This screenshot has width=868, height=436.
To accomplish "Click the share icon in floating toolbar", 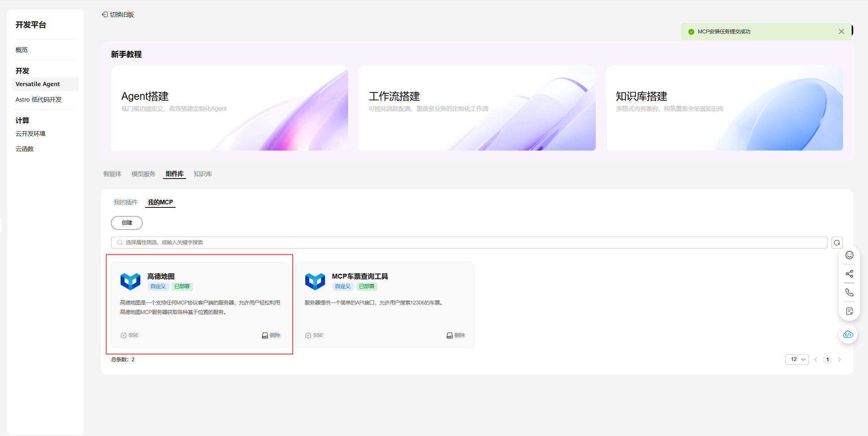I will coord(849,274).
